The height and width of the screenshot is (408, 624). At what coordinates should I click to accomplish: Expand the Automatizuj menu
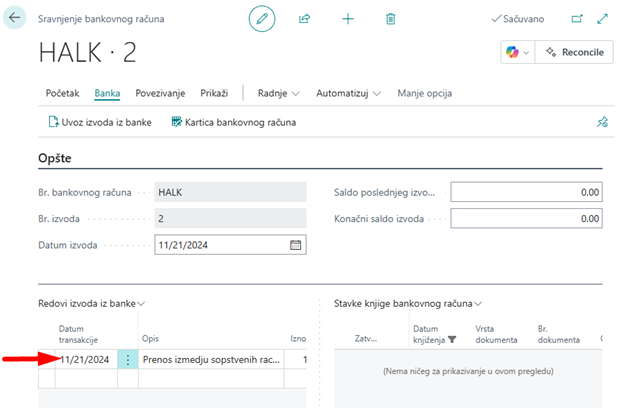pos(348,93)
